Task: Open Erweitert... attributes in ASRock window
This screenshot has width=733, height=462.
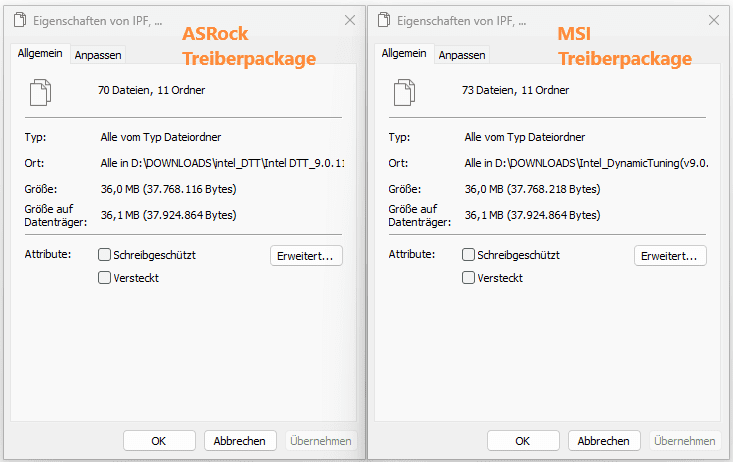Action: coord(306,256)
